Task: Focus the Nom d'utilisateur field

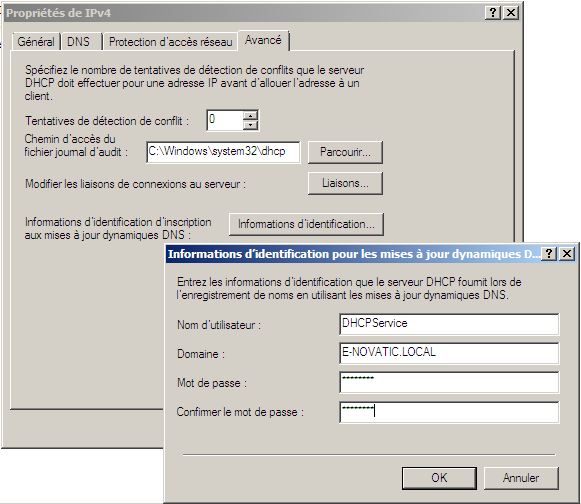Action: click(x=449, y=324)
